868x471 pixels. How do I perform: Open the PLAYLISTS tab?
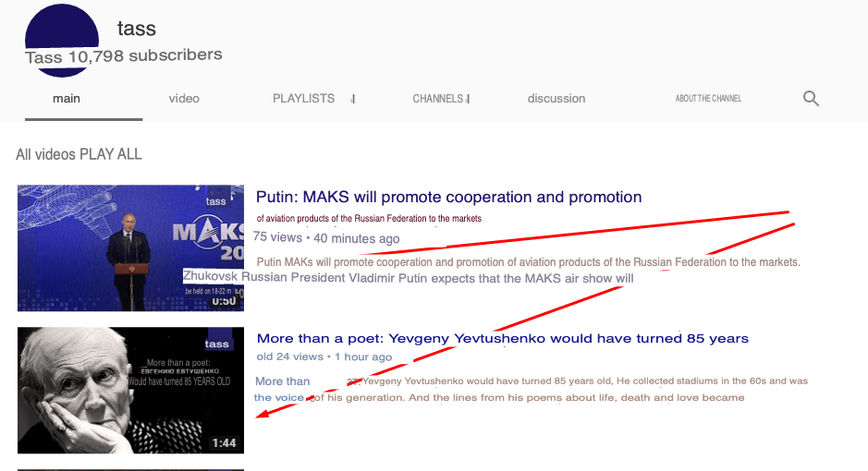pyautogui.click(x=303, y=99)
